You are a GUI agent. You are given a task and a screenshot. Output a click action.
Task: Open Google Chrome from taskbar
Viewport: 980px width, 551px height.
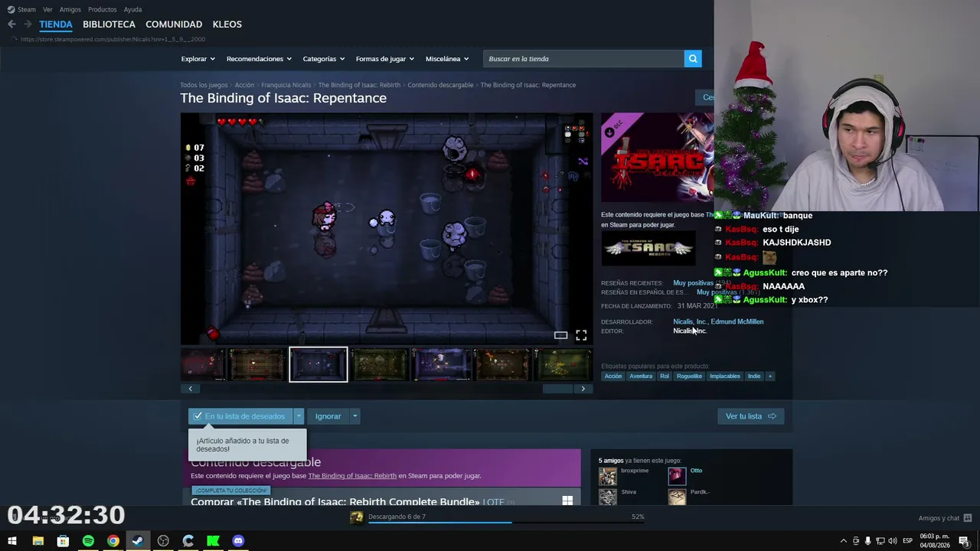pos(113,541)
